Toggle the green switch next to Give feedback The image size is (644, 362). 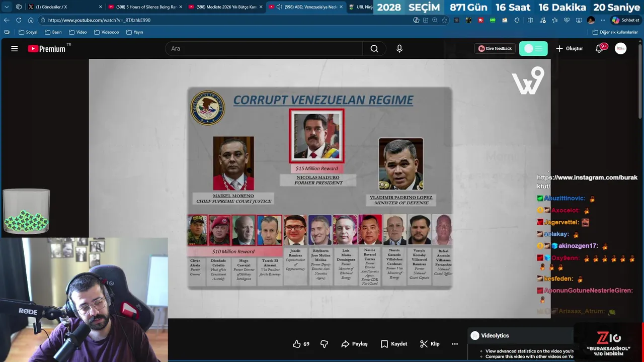(533, 49)
